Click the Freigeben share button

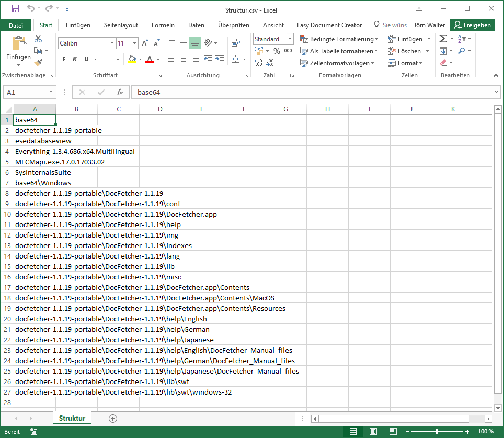coord(473,25)
